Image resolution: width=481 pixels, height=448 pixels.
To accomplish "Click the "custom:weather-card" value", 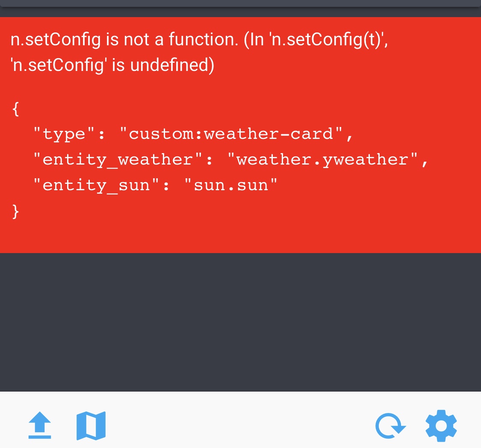I will click(231, 134).
